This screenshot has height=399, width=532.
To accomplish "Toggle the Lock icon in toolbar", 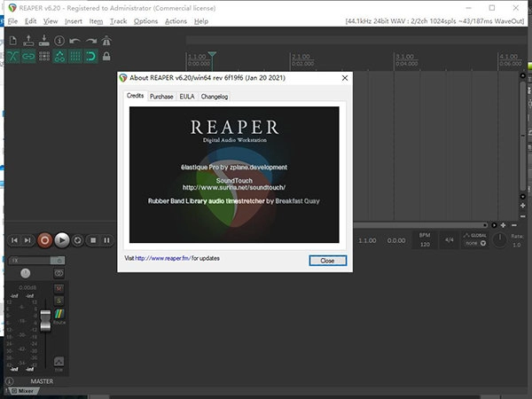I will [106, 58].
